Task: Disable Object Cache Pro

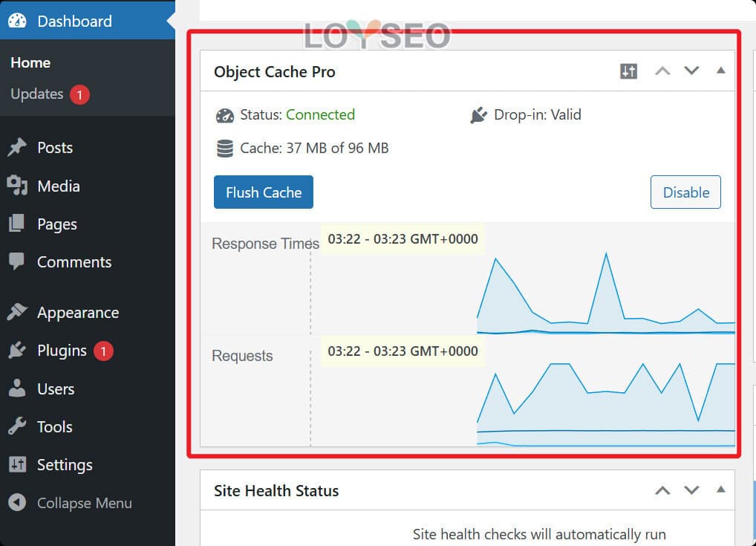Action: [685, 192]
